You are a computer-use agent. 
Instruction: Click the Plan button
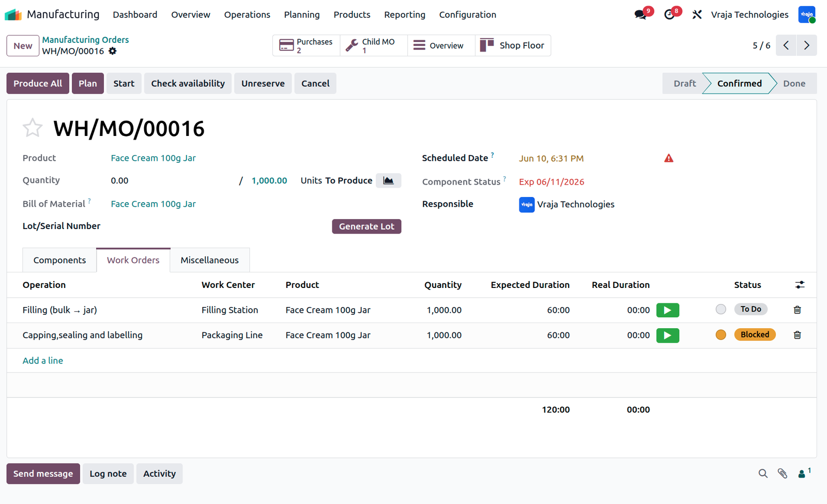[88, 83]
